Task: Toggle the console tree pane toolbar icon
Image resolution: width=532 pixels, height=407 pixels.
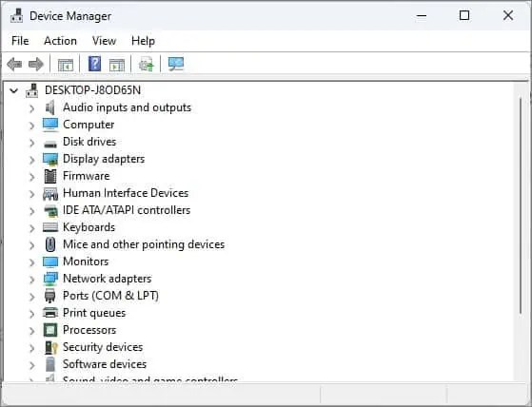Action: click(66, 65)
